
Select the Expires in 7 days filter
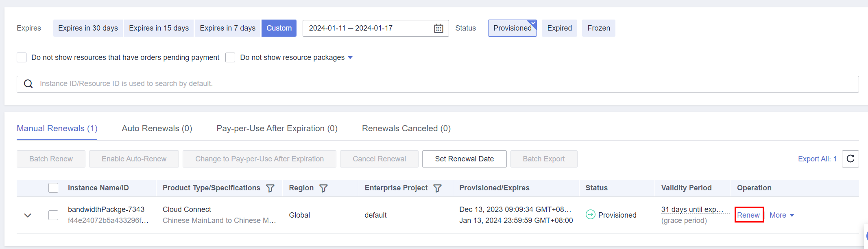click(x=227, y=28)
